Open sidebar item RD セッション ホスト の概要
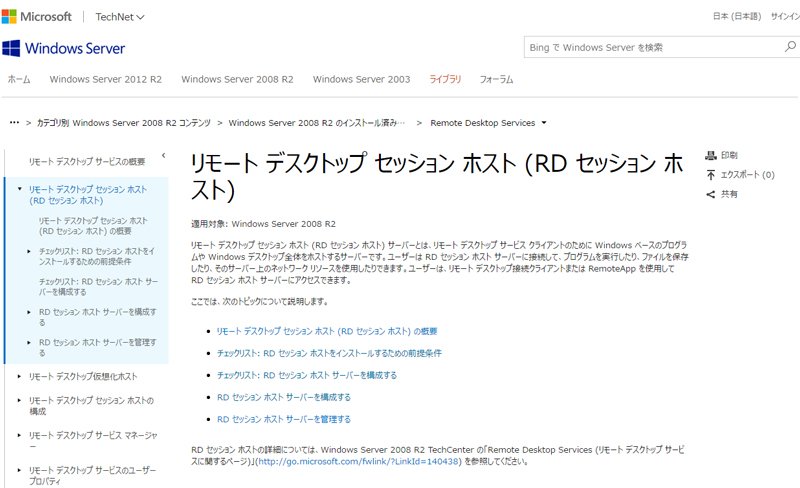 click(x=93, y=226)
